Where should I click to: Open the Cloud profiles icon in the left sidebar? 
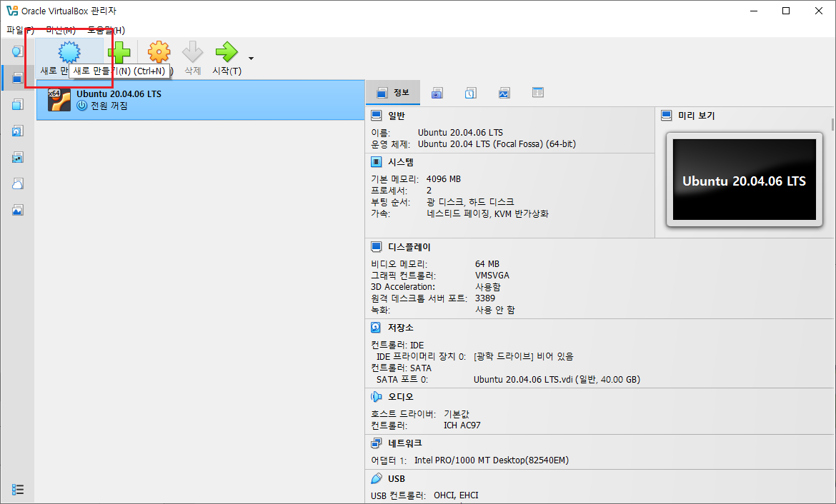(x=18, y=183)
